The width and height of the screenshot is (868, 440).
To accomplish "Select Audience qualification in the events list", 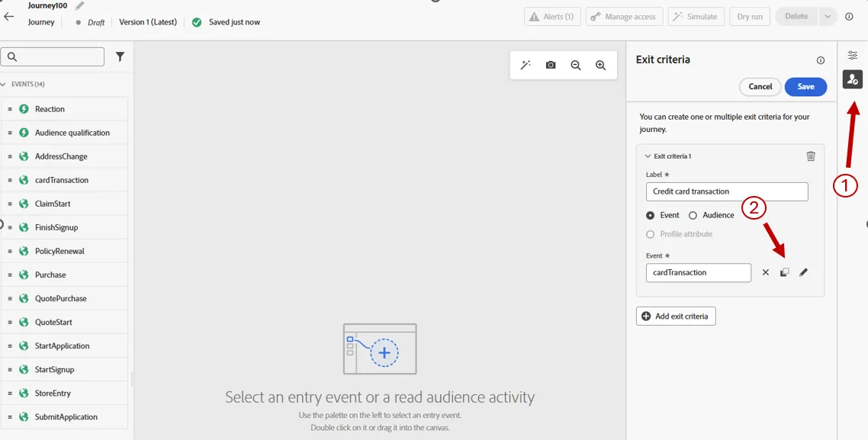I will (65, 133).
